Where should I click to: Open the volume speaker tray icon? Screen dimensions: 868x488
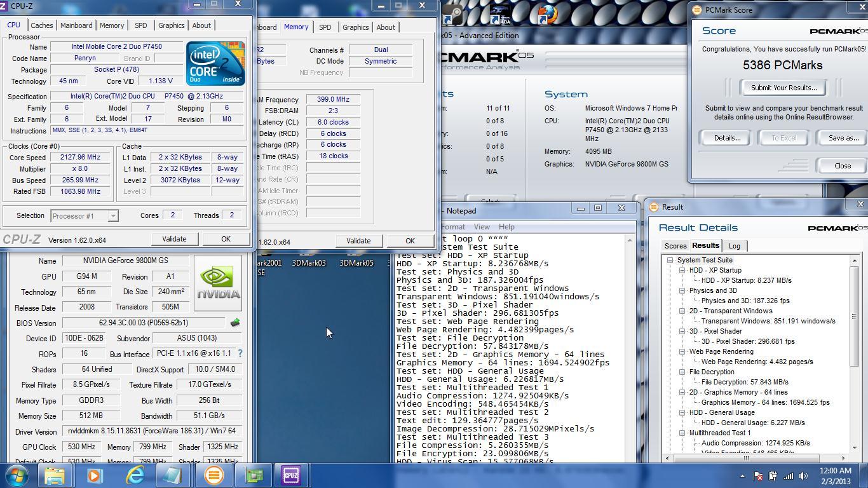(x=804, y=476)
